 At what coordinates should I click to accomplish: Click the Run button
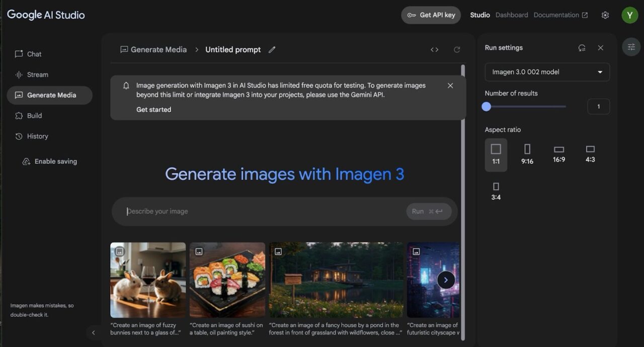(429, 212)
